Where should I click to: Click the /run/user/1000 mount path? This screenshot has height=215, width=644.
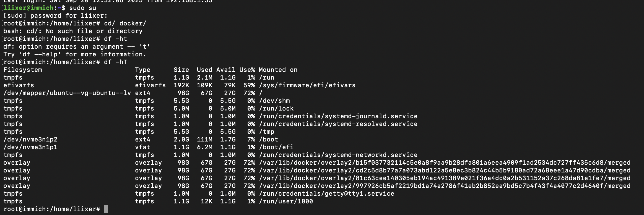click(286, 201)
